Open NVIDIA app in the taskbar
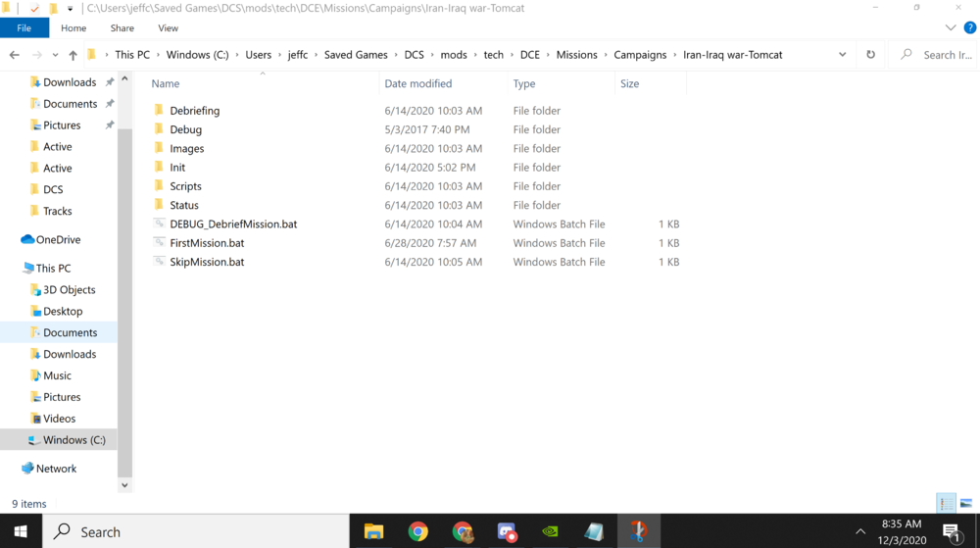The height and width of the screenshot is (548, 980). tap(550, 531)
